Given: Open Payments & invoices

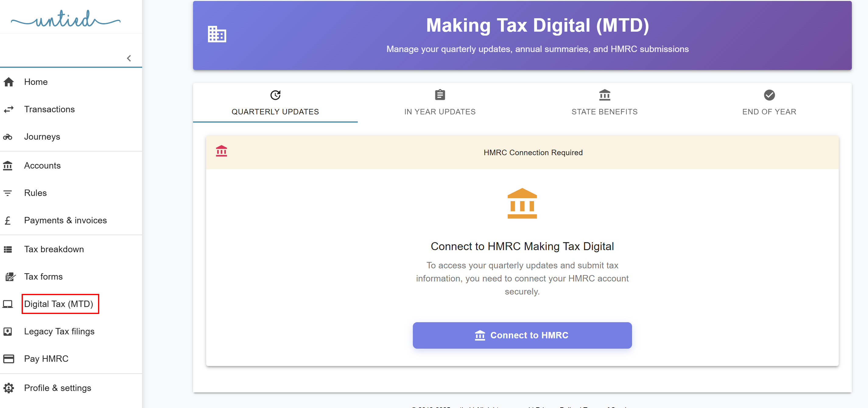Looking at the screenshot, I should [x=71, y=221].
